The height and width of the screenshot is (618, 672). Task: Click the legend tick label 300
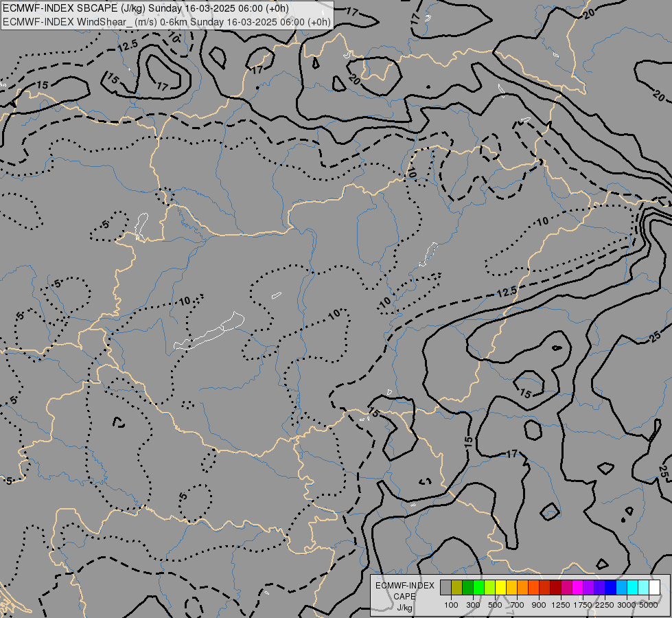point(473,605)
